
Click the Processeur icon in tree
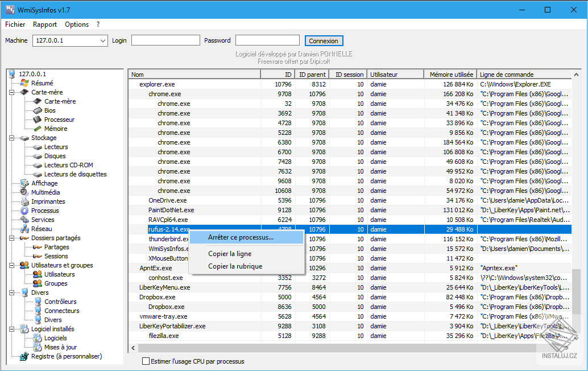tap(38, 119)
